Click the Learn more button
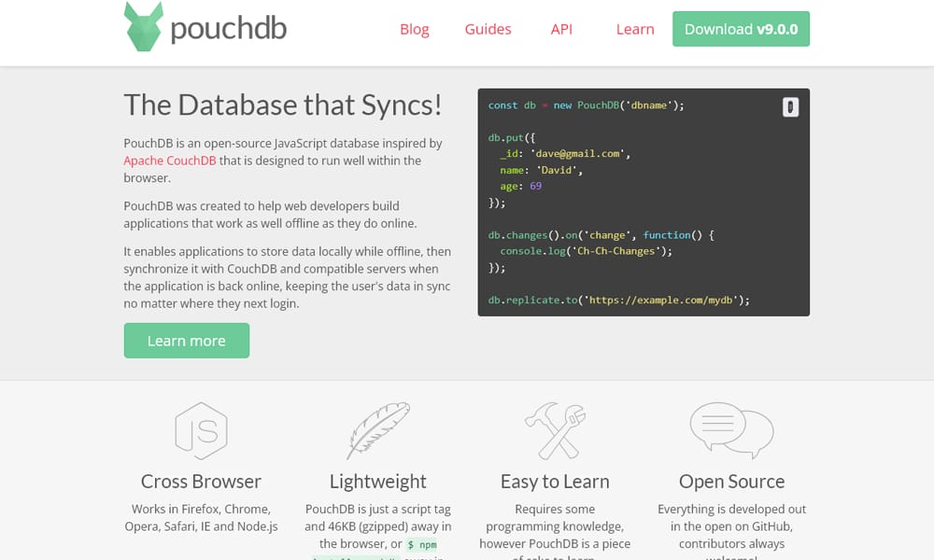Viewport: 934px width, 560px height. pyautogui.click(x=187, y=341)
